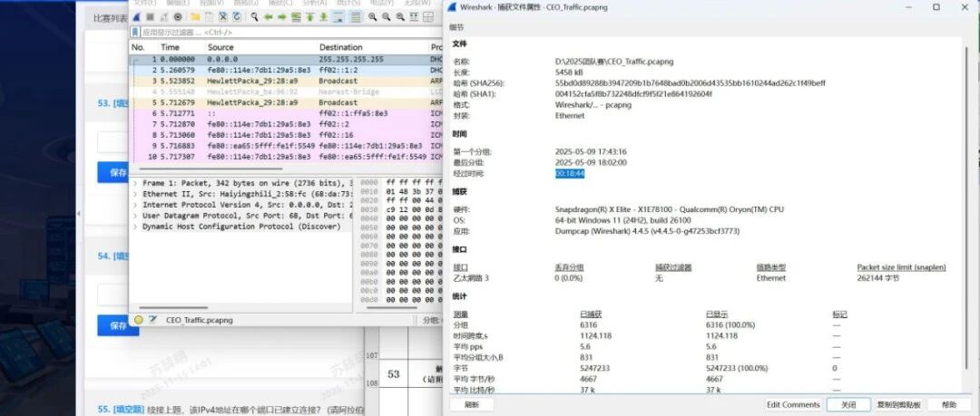This screenshot has height=416, width=980.
Task: Save the capture file from toolbar
Action: point(209,17)
